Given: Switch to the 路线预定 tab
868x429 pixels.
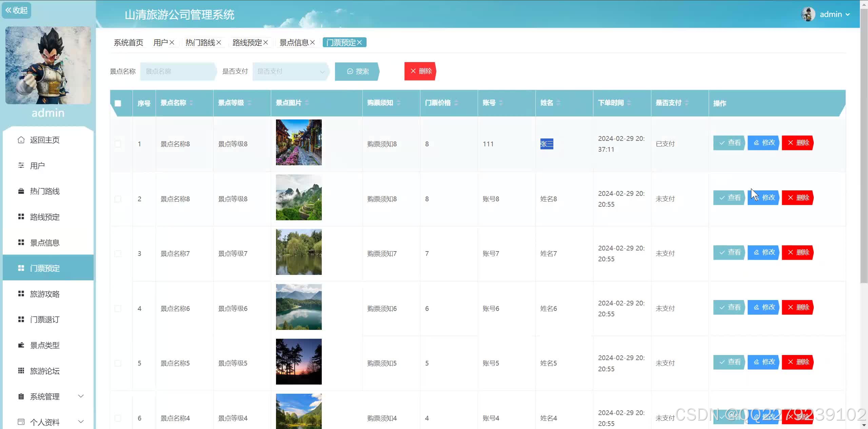Looking at the screenshot, I should coord(247,42).
